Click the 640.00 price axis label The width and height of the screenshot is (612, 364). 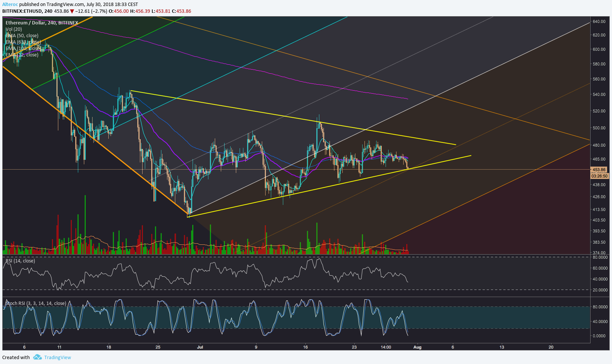coord(599,21)
